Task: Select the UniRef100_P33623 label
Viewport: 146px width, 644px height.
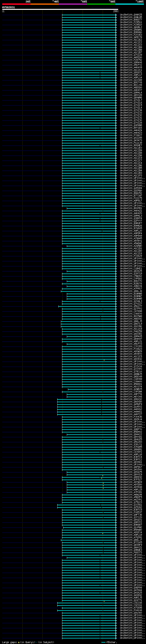Action: tap(131, 349)
